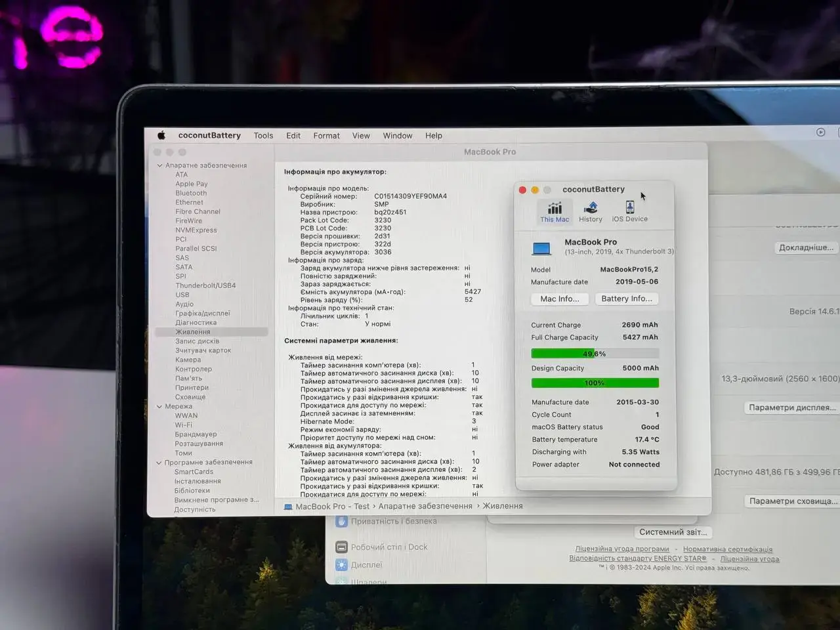
Task: Select Брандмауер under Мережа
Action: 196,434
